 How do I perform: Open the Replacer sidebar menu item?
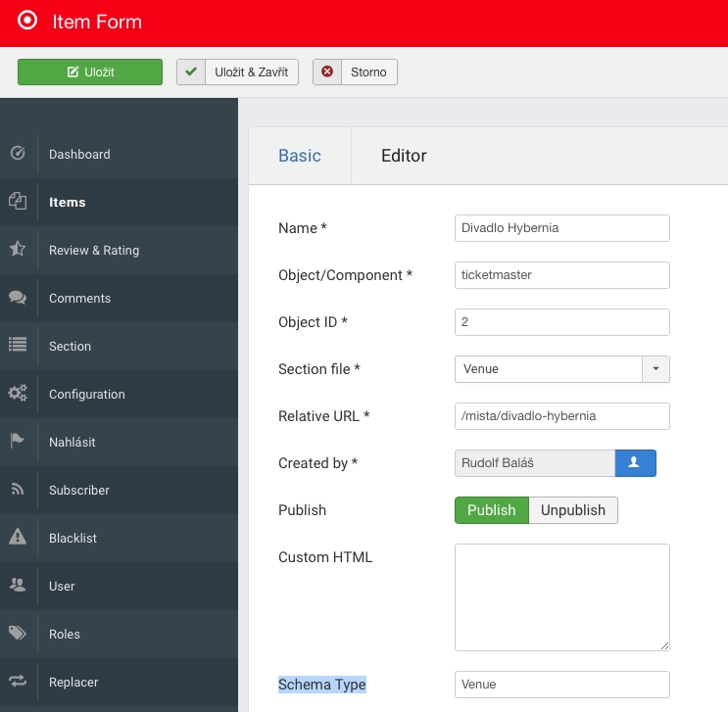pos(73,682)
